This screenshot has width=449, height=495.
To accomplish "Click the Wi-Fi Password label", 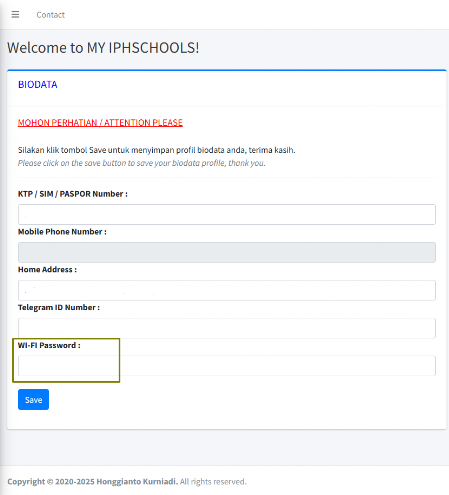I will pyautogui.click(x=49, y=345).
